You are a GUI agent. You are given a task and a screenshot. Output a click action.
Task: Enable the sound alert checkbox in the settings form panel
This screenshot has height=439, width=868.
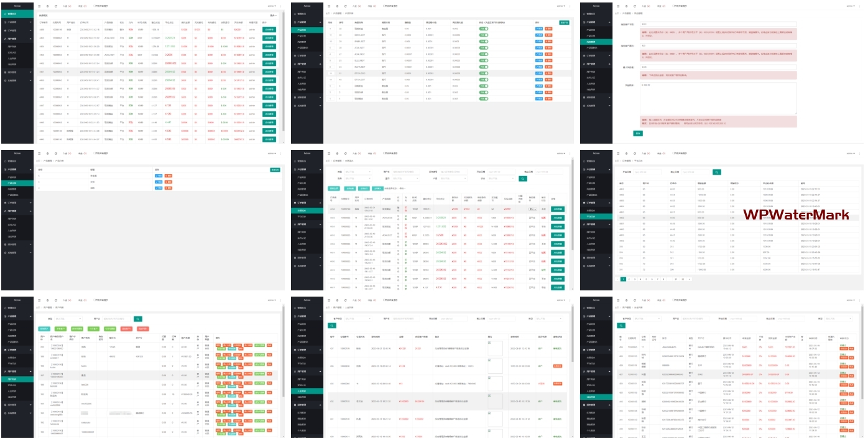673,6
